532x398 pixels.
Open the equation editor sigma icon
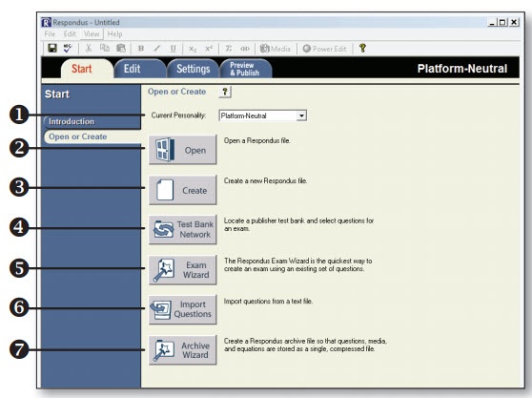(229, 49)
